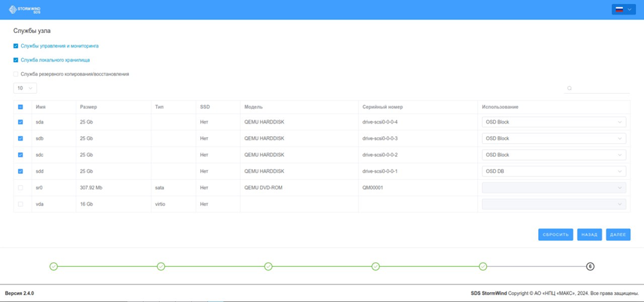Click the Службы узла heading
This screenshot has height=302, width=644.
pyautogui.click(x=32, y=31)
